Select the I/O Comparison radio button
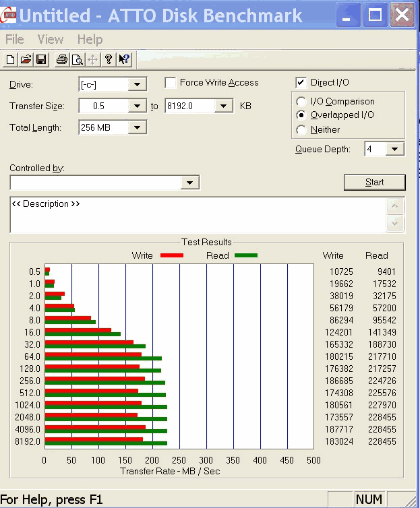420x508 pixels. (301, 101)
